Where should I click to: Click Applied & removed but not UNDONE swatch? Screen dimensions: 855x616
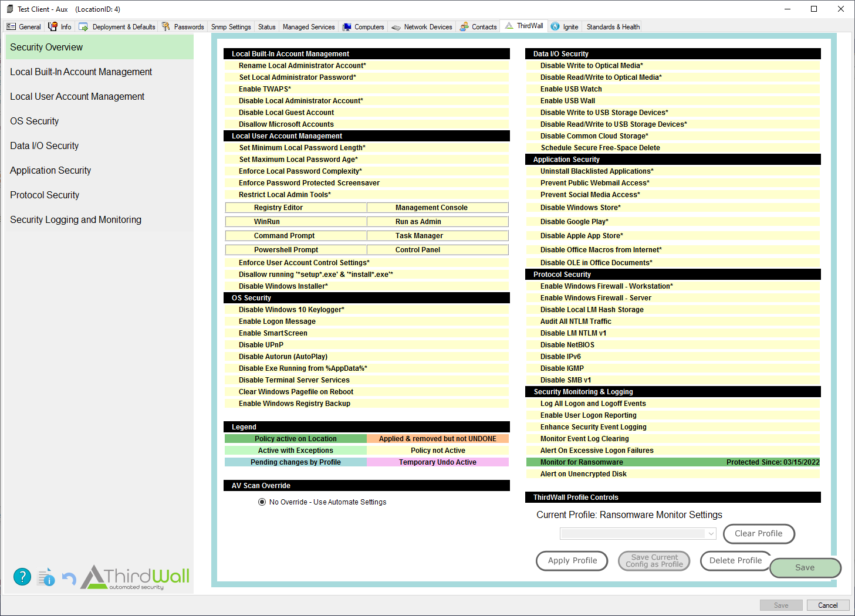[438, 438]
